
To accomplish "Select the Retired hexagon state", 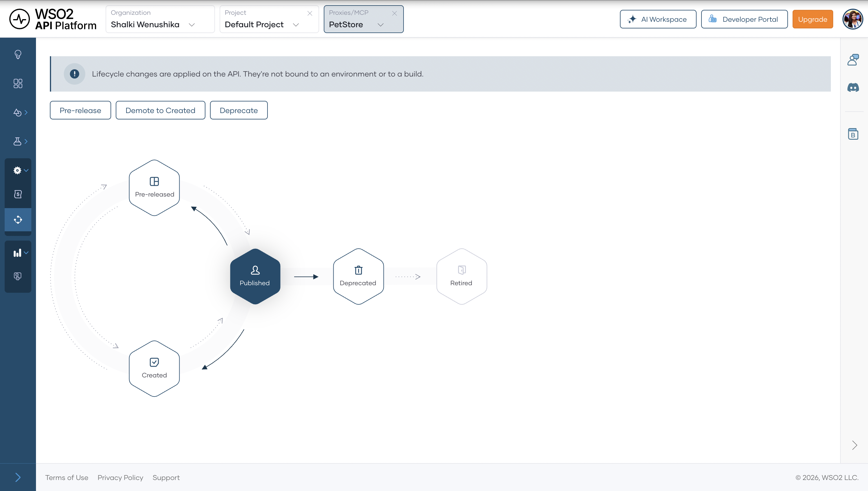I will (462, 277).
